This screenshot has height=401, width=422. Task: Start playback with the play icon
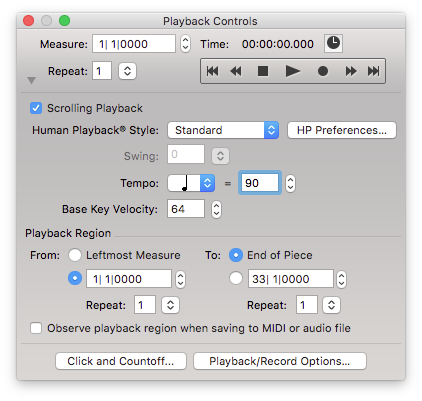tap(293, 71)
